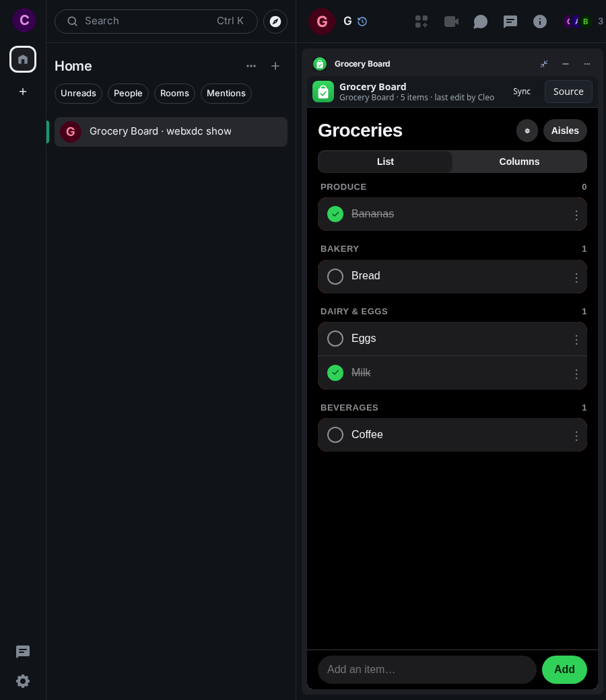
Task: Click the room's red G avatar in header
Action: tap(322, 22)
